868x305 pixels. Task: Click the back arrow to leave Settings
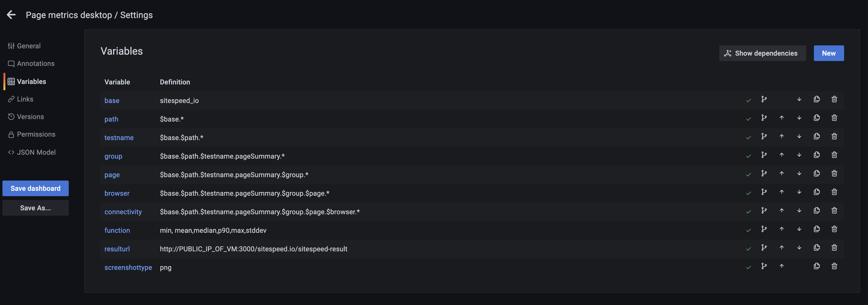(11, 15)
